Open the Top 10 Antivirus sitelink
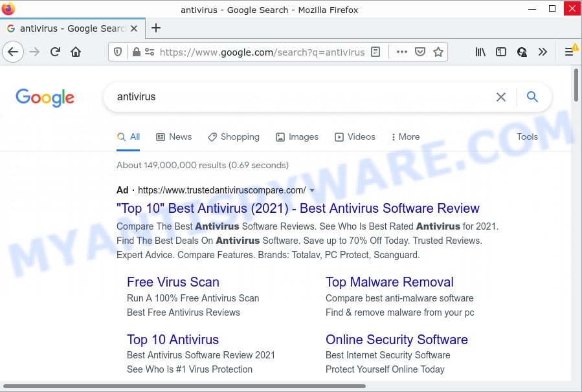 [x=173, y=340]
